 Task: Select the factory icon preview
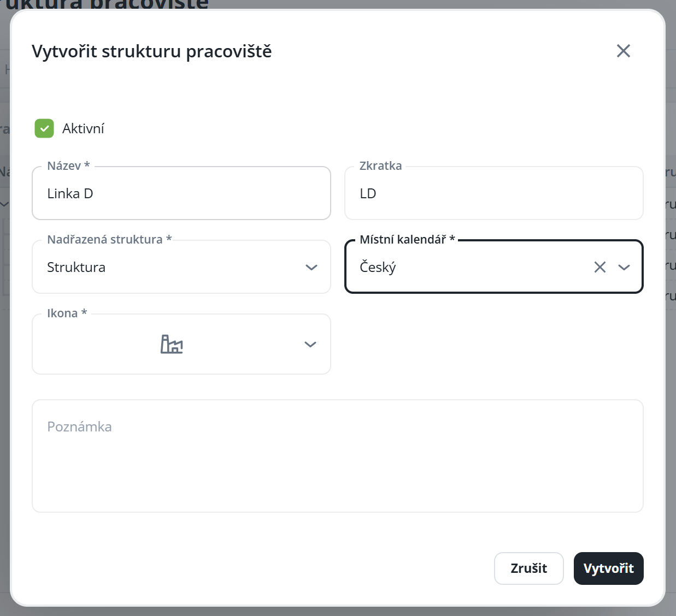pos(172,344)
